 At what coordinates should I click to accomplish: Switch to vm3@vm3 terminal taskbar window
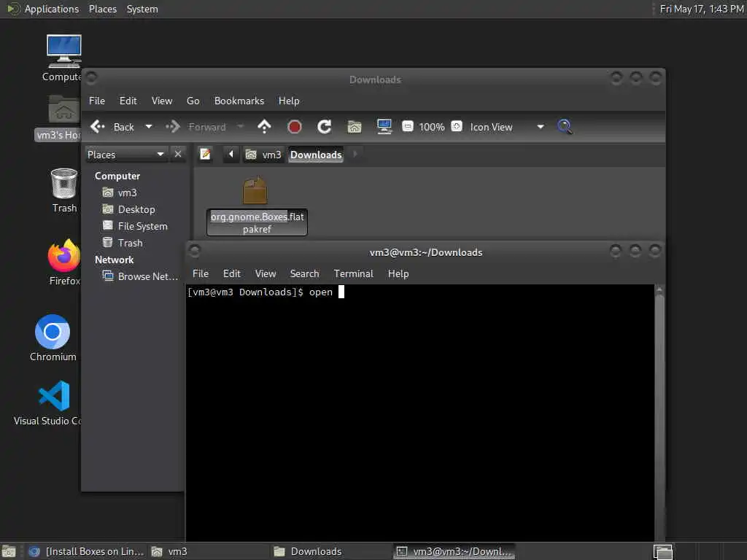454,551
